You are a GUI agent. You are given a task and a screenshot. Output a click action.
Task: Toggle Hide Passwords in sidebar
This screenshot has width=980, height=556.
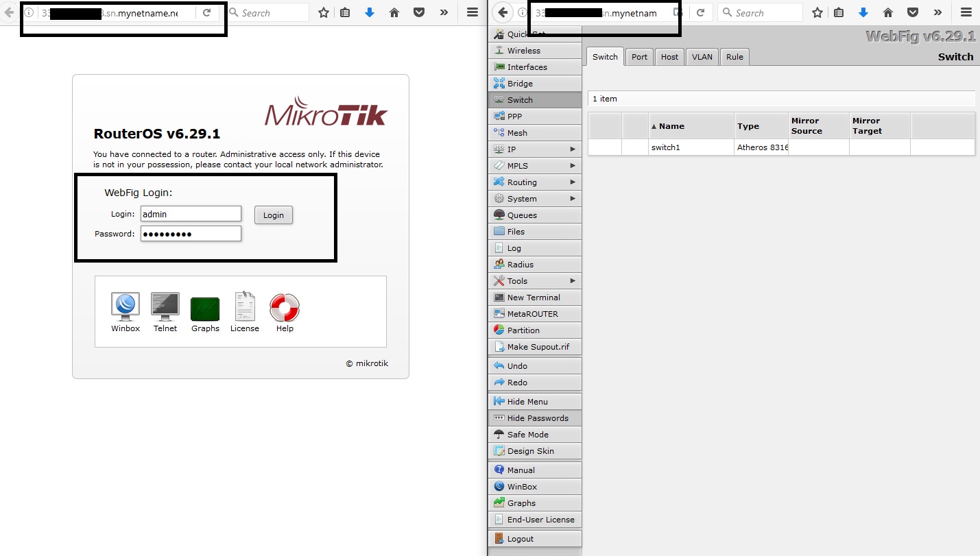pyautogui.click(x=535, y=418)
